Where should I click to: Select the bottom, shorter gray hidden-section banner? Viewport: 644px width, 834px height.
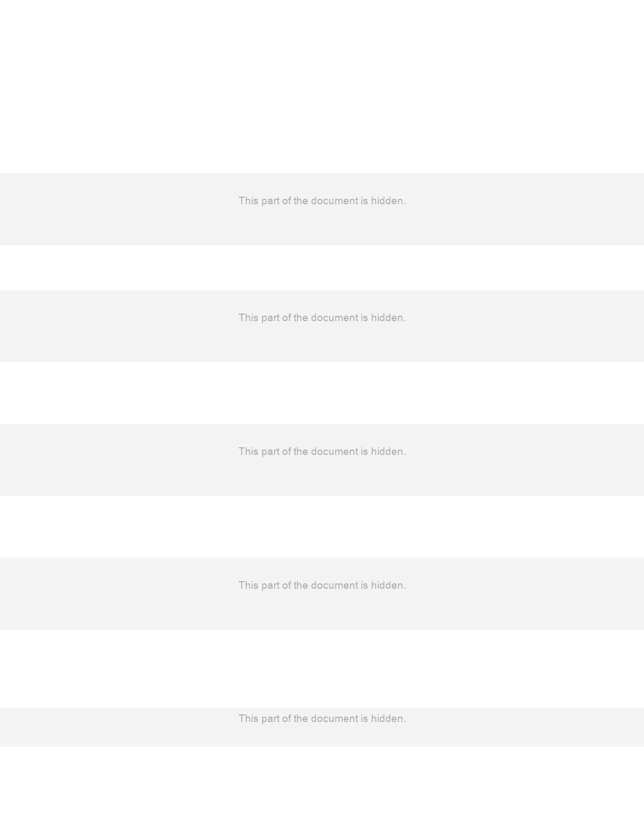322,727
